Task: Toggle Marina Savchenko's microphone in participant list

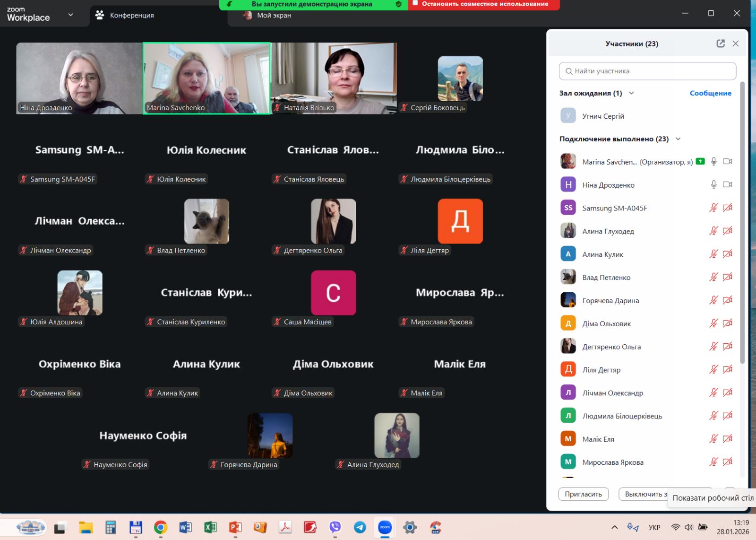Action: 713,162
